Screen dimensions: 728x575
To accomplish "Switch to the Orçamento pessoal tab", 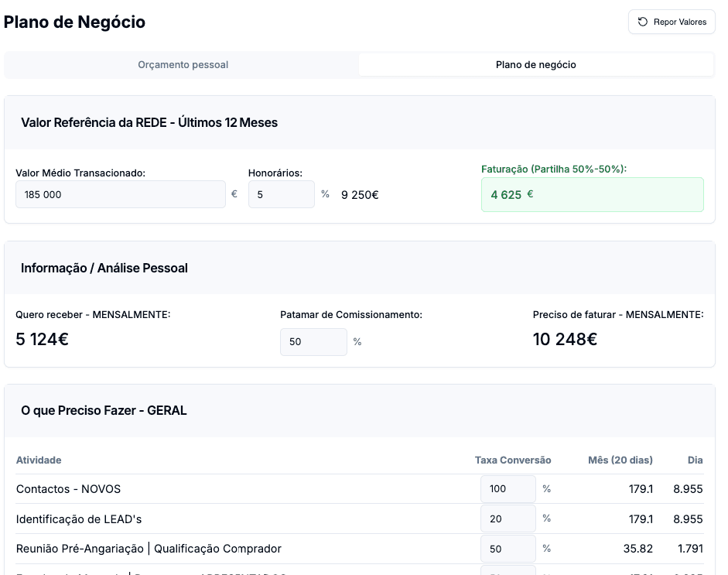I will tap(183, 65).
